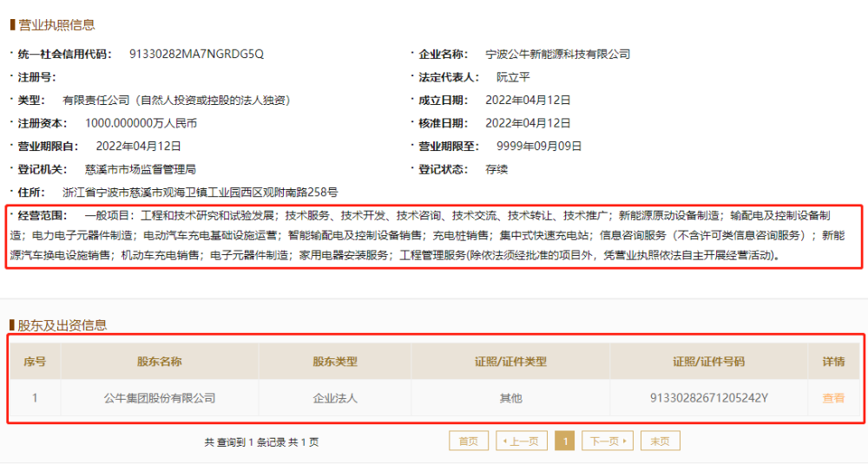868x464 pixels.
Task: Open the 查看 details link for 公牛集团股份有限公司
Action: tap(833, 397)
